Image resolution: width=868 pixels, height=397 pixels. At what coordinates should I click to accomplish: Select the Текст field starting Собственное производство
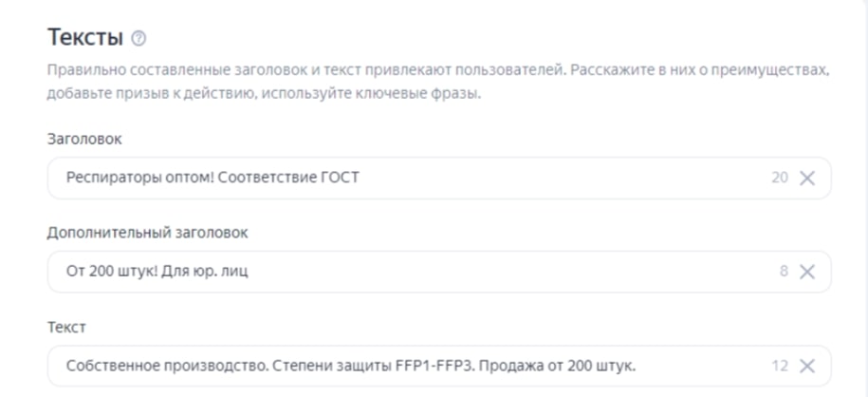click(439, 366)
